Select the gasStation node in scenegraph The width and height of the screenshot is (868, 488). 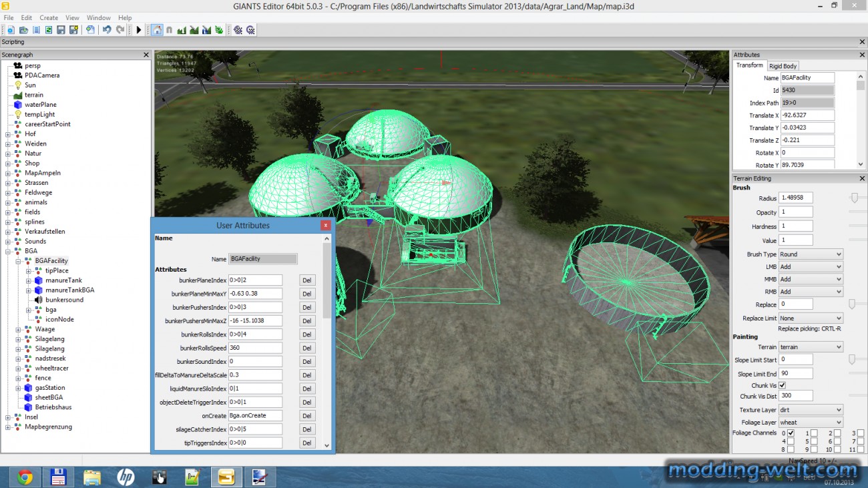[50, 387]
